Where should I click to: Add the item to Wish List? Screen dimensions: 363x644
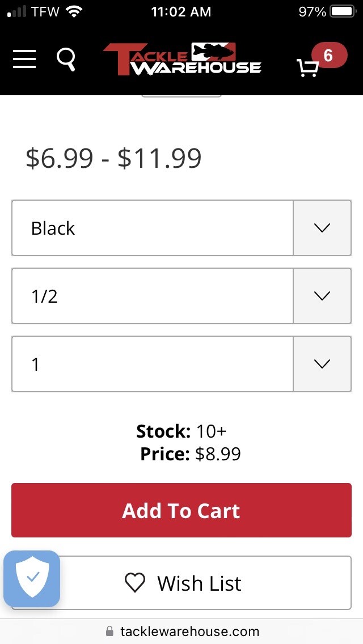(181, 583)
